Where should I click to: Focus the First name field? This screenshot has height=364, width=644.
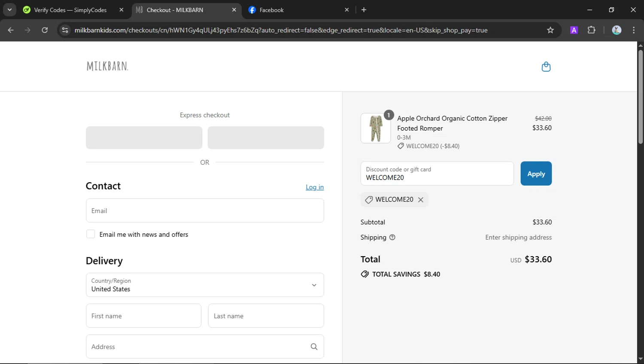(143, 316)
